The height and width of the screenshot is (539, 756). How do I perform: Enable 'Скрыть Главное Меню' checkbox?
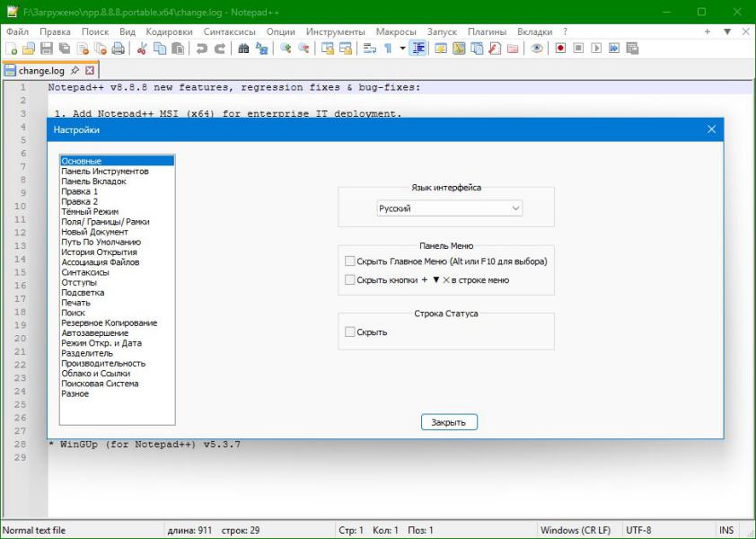[350, 261]
